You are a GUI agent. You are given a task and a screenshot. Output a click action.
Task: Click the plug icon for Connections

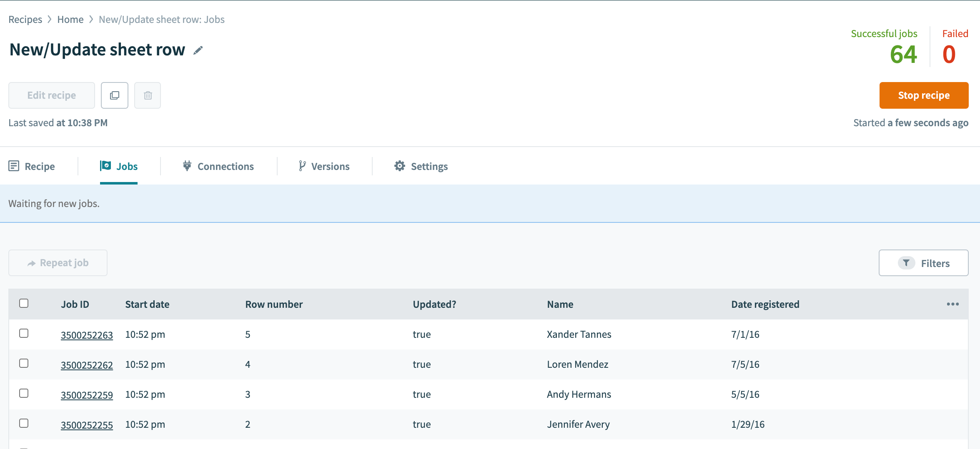tap(187, 166)
